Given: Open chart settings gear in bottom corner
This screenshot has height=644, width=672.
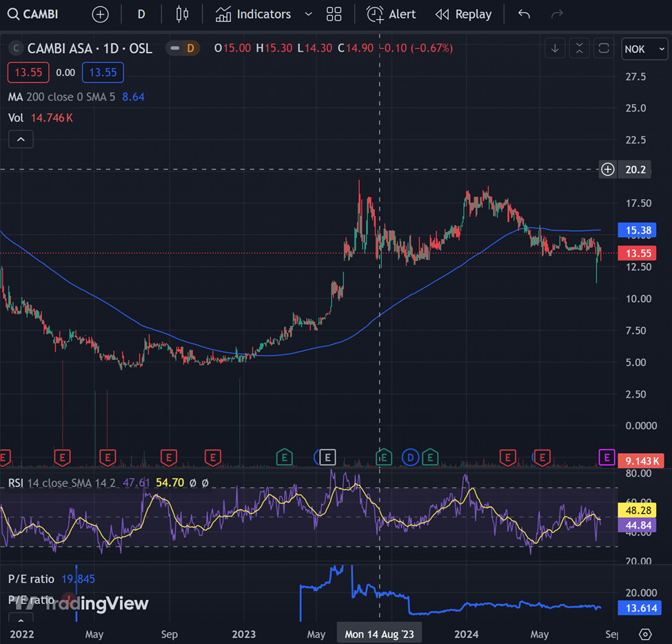Looking at the screenshot, I should coord(645,634).
